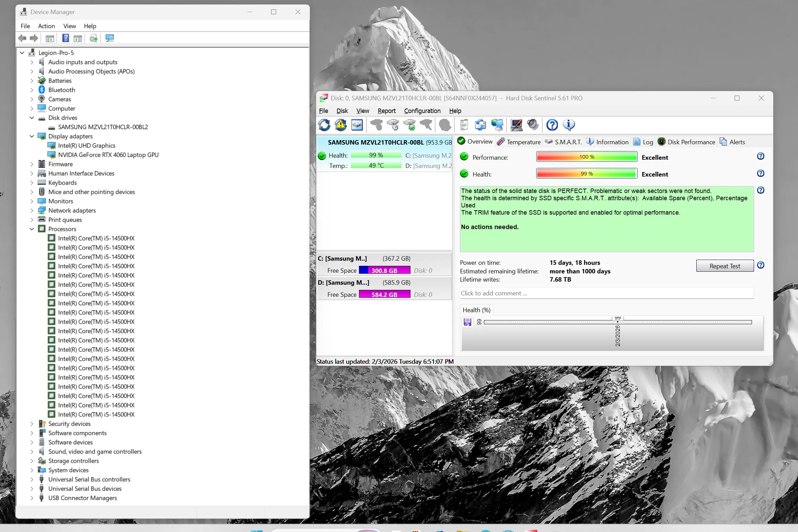Click the disk drive icon in Sentinel toolbar

357,125
